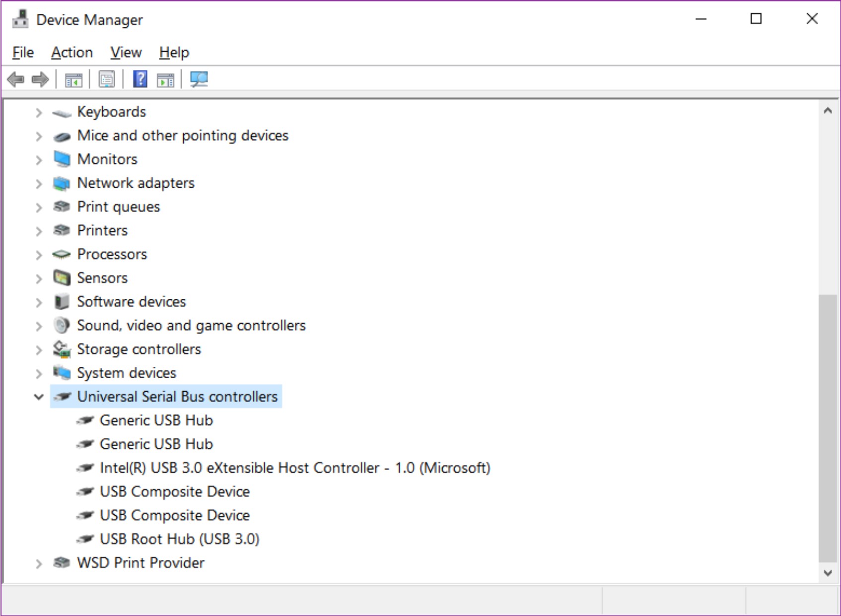
Task: Click the scroll up arrow
Action: click(827, 111)
